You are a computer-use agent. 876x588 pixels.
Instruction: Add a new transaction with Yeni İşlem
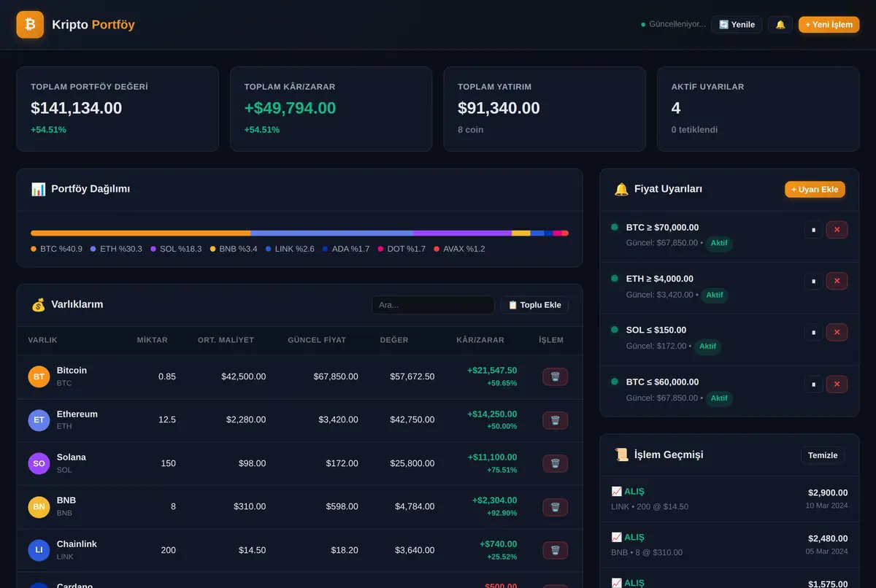click(x=829, y=25)
